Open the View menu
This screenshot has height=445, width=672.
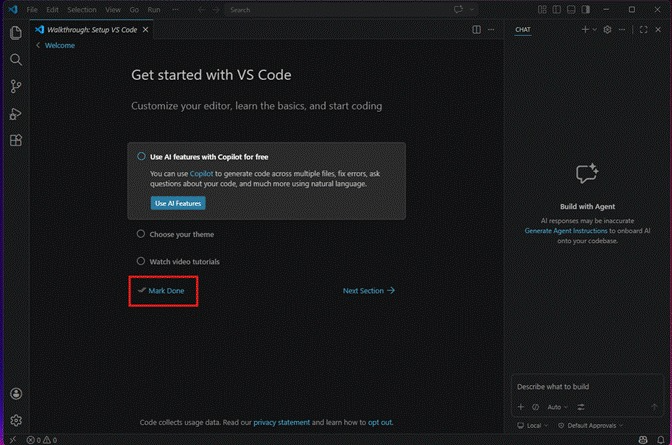click(113, 9)
